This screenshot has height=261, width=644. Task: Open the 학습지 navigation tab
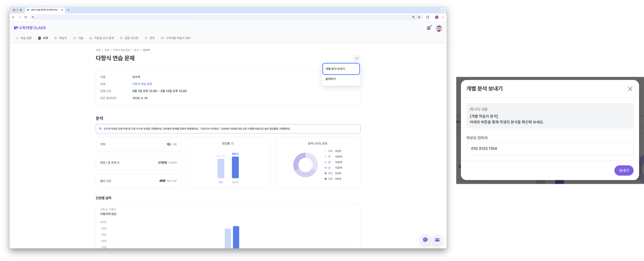point(61,38)
